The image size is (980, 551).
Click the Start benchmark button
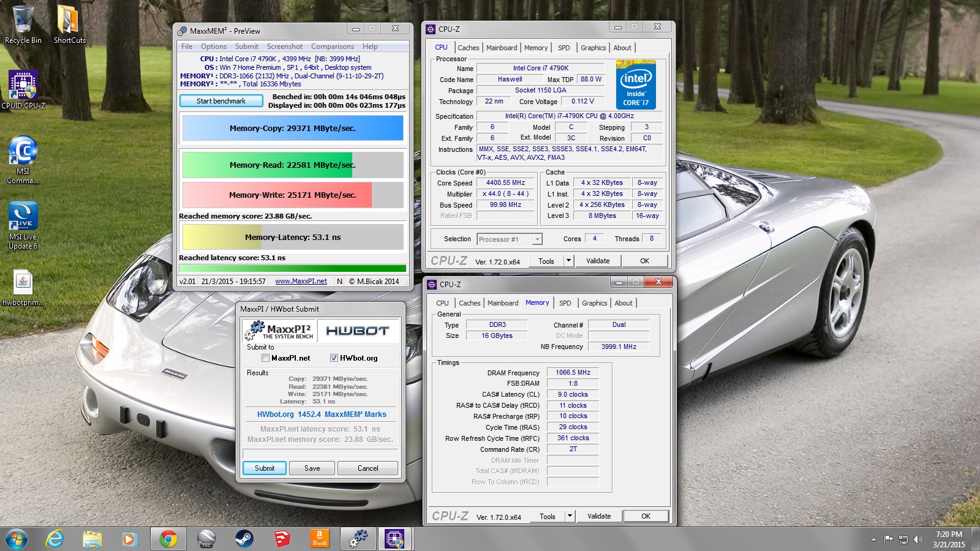[221, 101]
